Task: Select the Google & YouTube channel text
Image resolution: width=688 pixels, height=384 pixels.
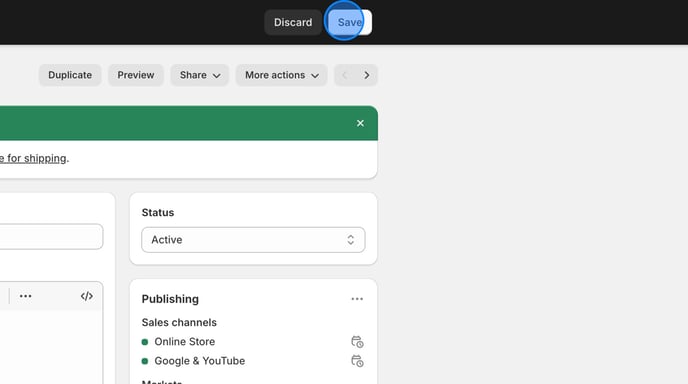Action: tap(200, 361)
